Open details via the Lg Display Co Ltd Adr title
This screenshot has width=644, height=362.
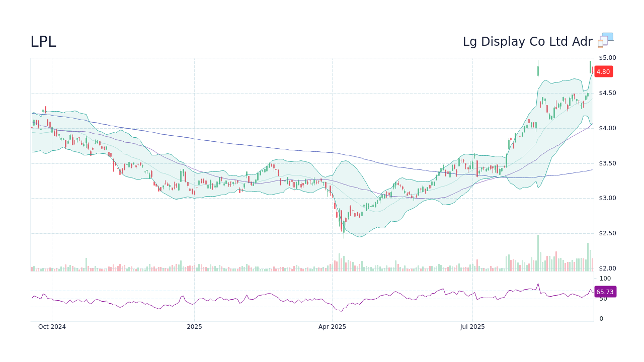(528, 42)
